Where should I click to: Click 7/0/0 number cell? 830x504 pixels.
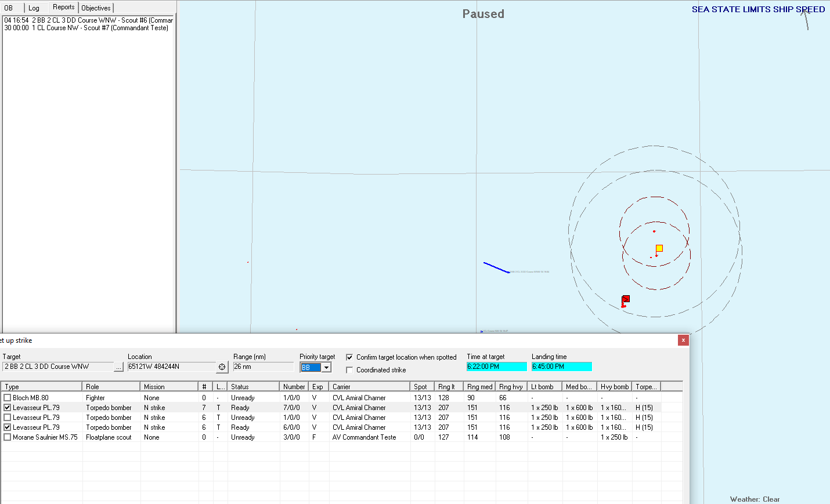292,408
